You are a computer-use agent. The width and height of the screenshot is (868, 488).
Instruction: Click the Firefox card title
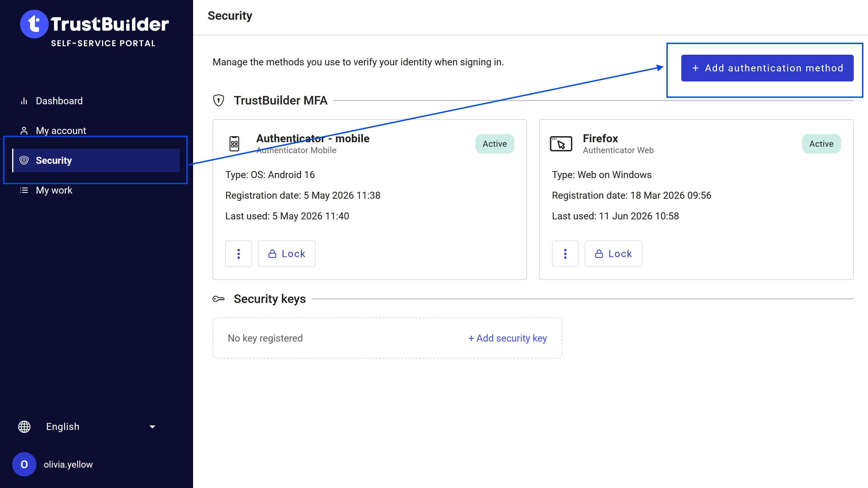(x=600, y=138)
